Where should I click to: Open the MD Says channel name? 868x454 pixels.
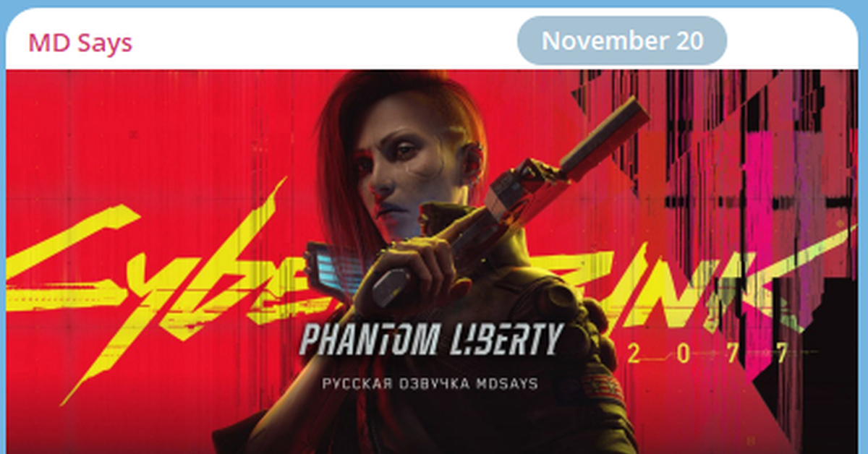80,43
